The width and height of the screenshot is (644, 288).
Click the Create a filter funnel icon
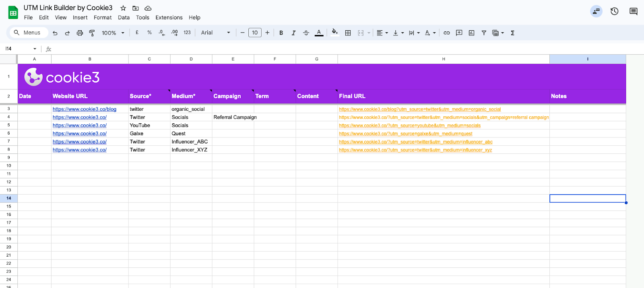click(484, 33)
